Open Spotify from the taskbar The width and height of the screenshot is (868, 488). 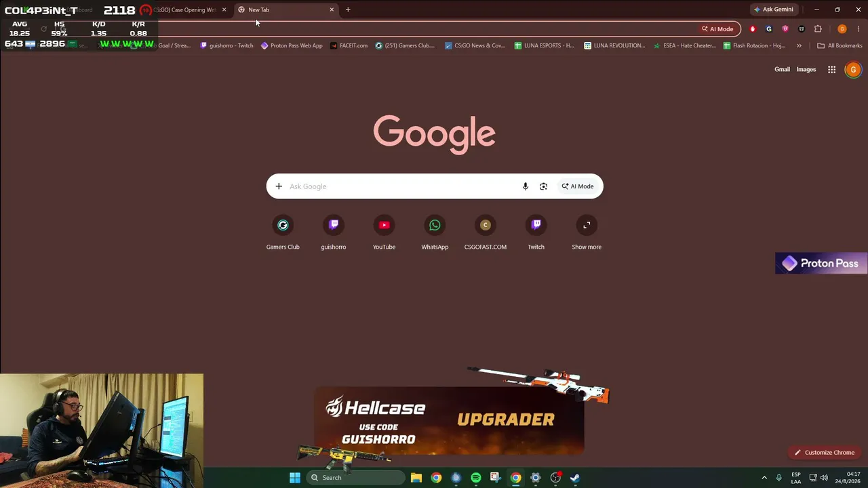[x=476, y=478]
